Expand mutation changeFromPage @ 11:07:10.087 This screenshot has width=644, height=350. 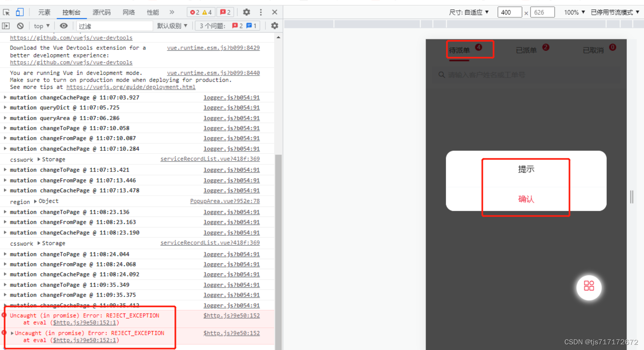(5, 138)
